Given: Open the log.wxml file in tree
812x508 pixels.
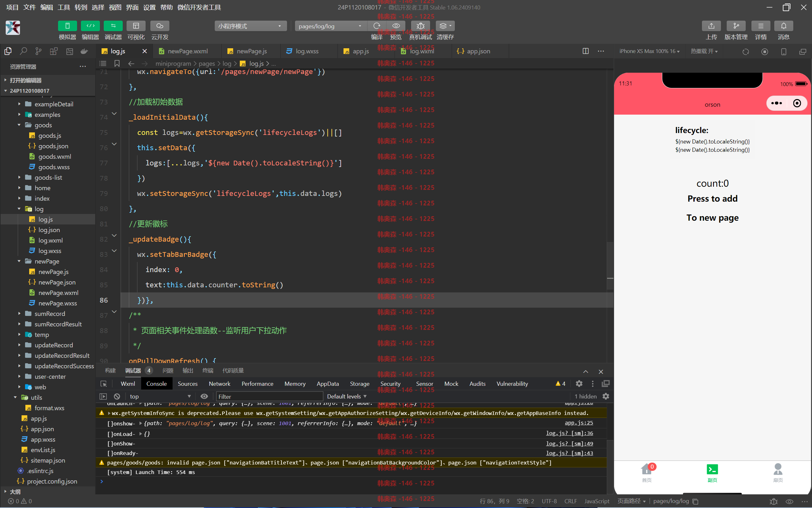Looking at the screenshot, I should pyautogui.click(x=50, y=241).
